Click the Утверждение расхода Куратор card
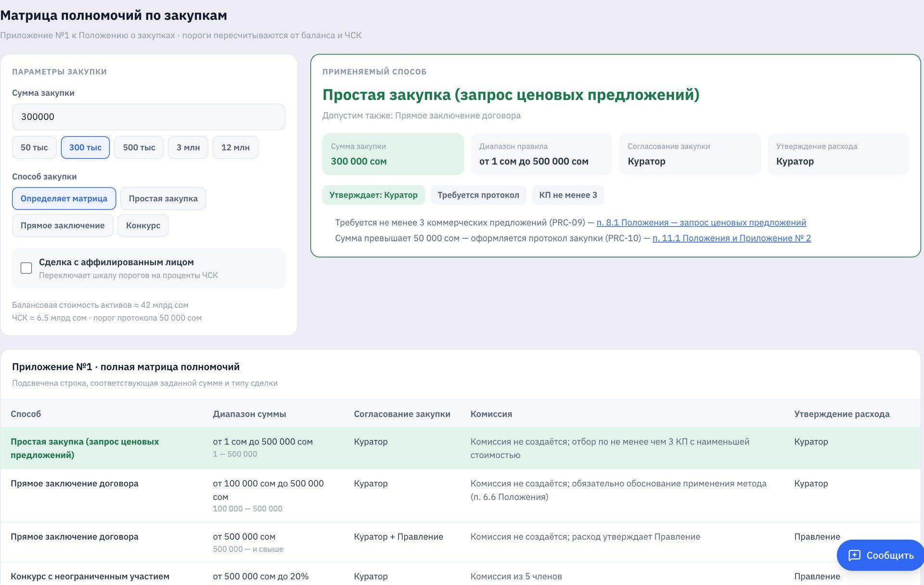Image resolution: width=924 pixels, height=585 pixels. pyautogui.click(x=838, y=154)
